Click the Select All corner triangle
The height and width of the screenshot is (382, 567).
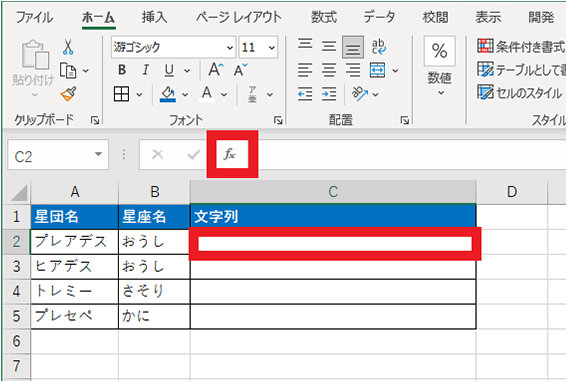(19, 192)
